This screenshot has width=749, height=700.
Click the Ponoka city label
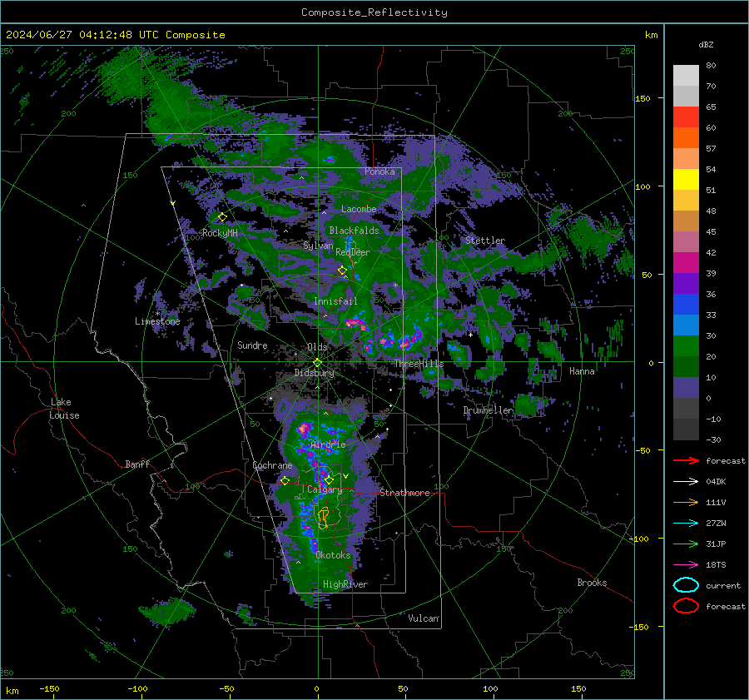click(379, 171)
